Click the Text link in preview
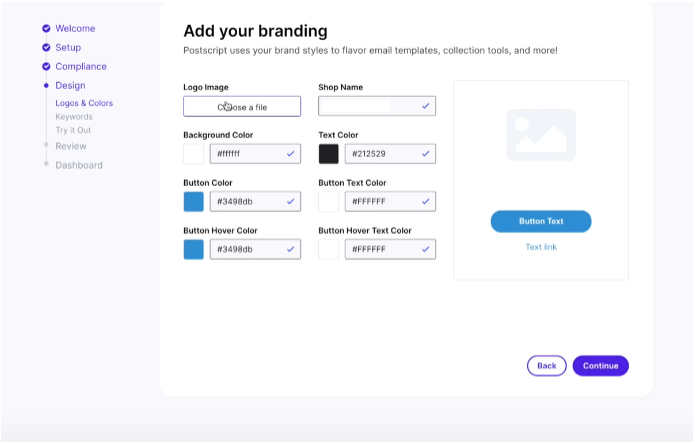The image size is (695, 444). (x=541, y=247)
